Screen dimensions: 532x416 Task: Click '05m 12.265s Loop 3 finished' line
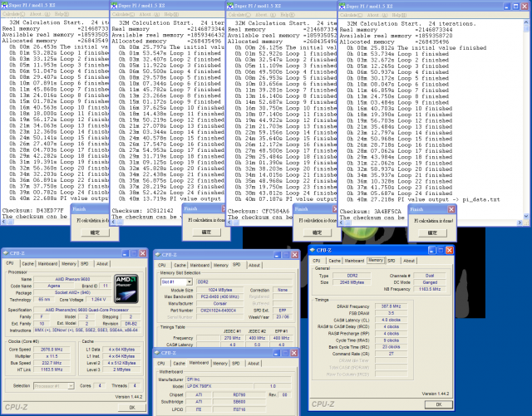pos(397,66)
